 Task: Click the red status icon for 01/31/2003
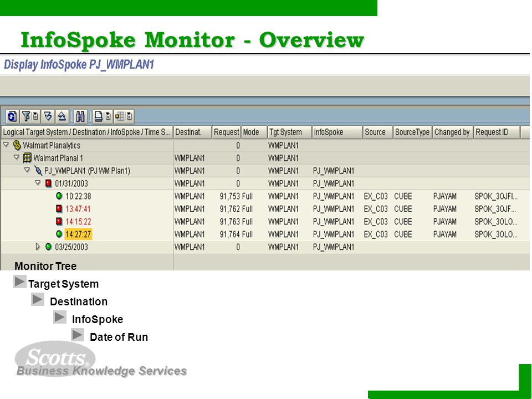coord(49,183)
